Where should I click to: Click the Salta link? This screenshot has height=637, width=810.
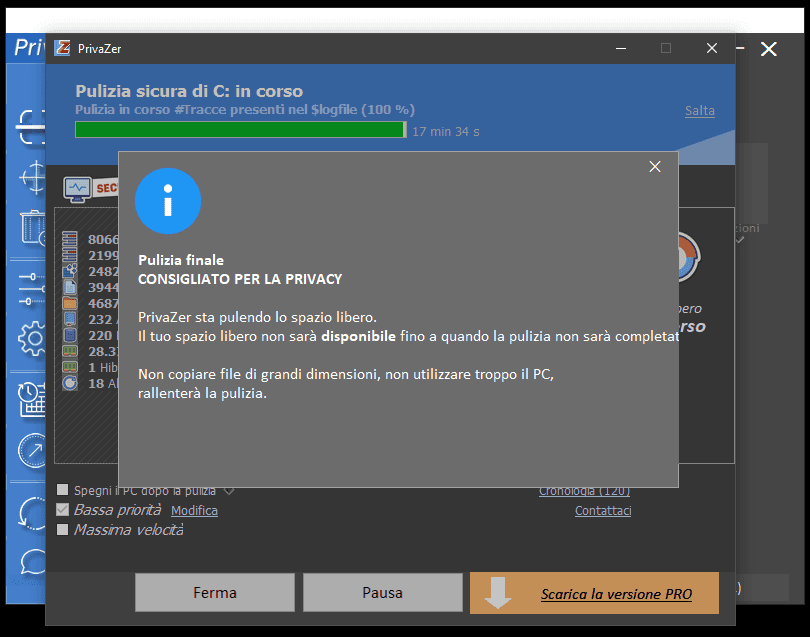point(699,111)
